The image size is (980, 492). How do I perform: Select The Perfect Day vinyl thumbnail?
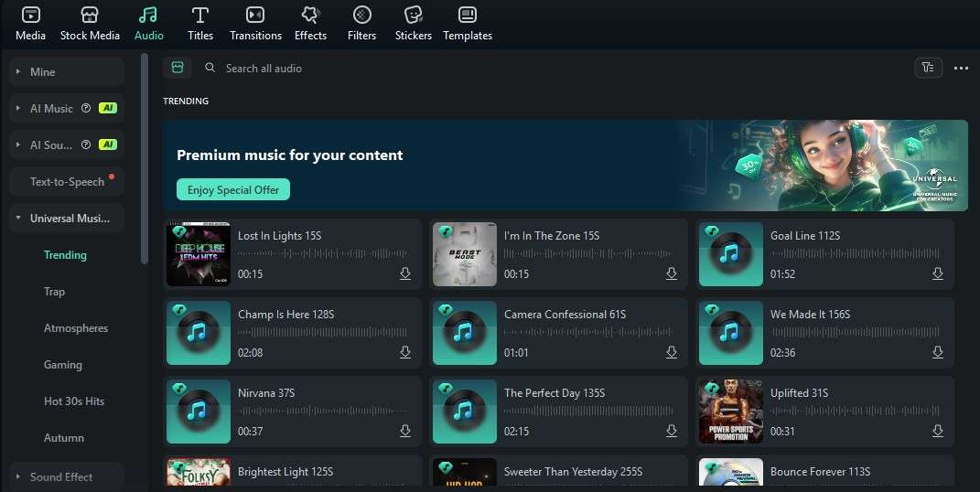(464, 412)
